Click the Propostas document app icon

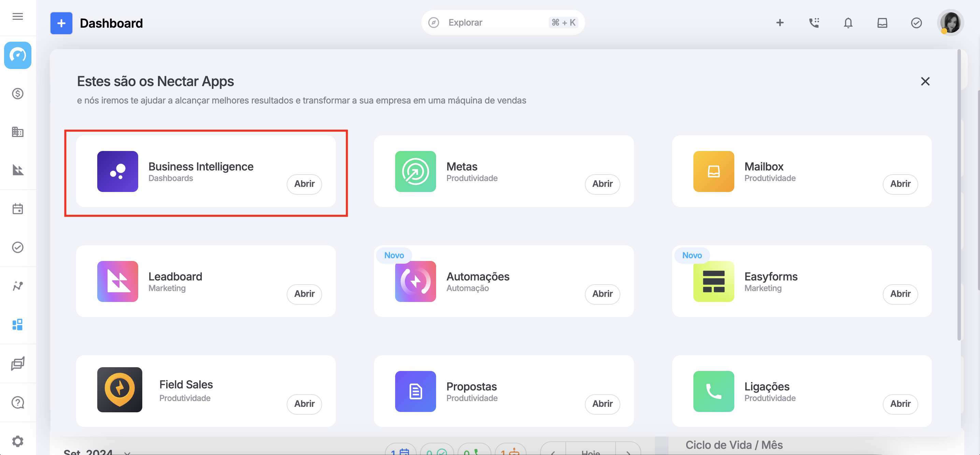pos(415,391)
